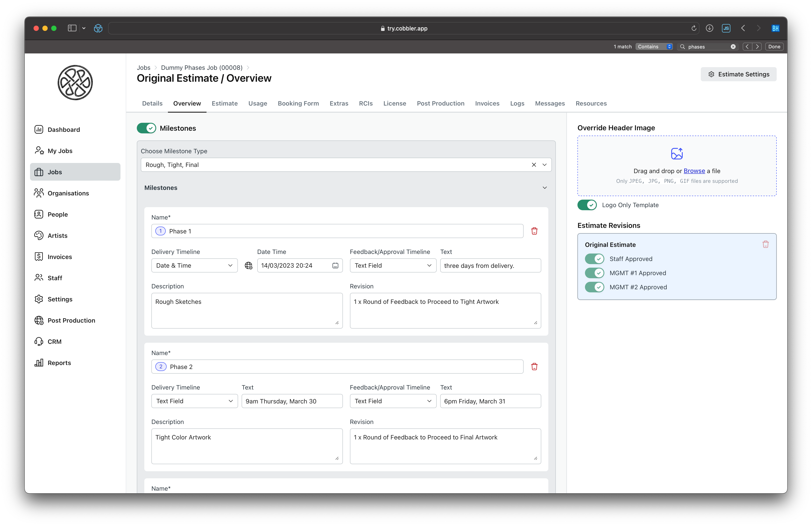Delete the Phase 1 milestone with trash icon

point(534,231)
